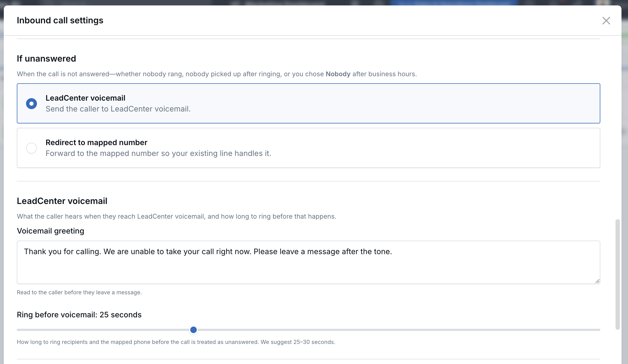Click the 'Voicemail greeting' field label

coord(50,231)
